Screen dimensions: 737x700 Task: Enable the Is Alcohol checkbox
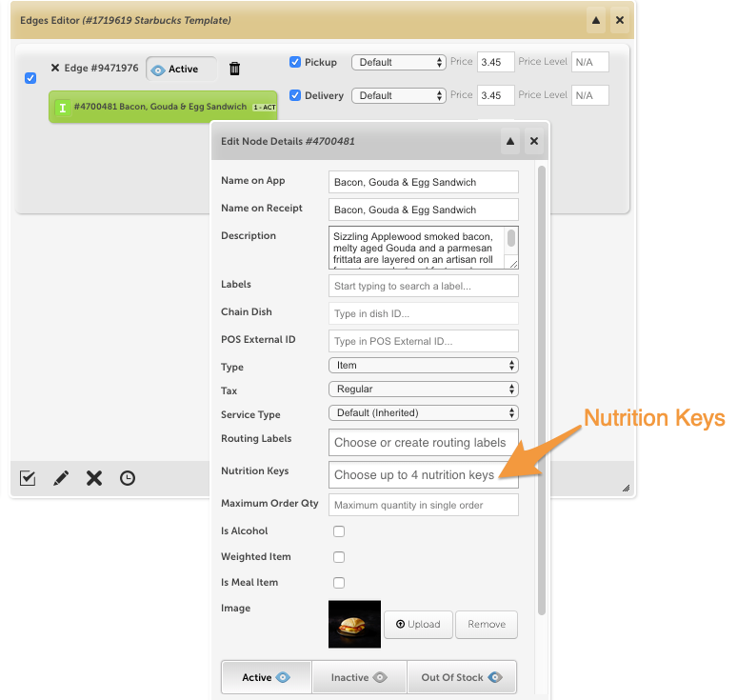coord(339,531)
